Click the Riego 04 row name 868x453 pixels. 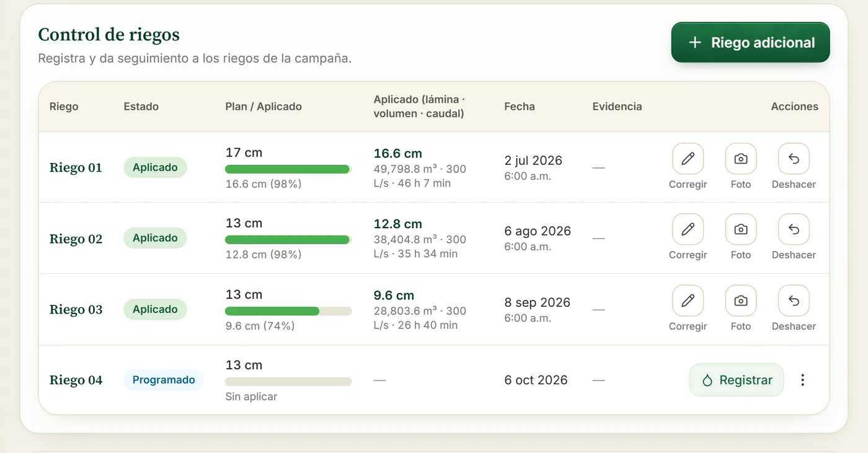[x=76, y=380]
